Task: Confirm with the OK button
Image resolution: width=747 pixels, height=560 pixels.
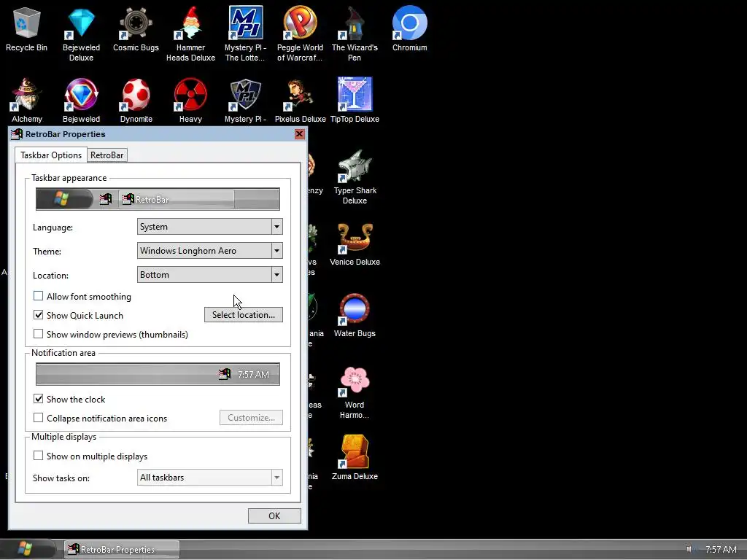Action: [x=274, y=516]
